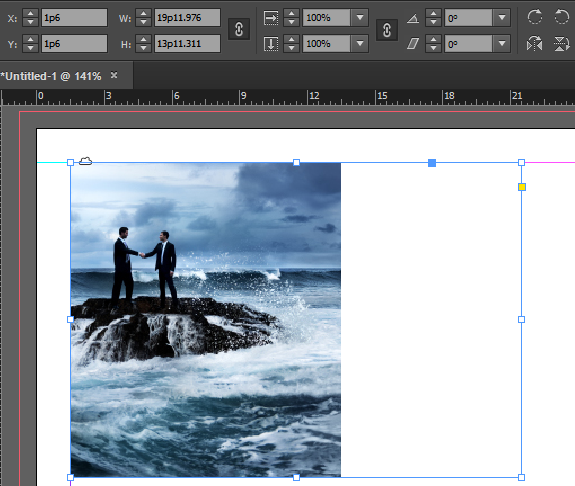
Task: Click the H height input field
Action: click(187, 44)
